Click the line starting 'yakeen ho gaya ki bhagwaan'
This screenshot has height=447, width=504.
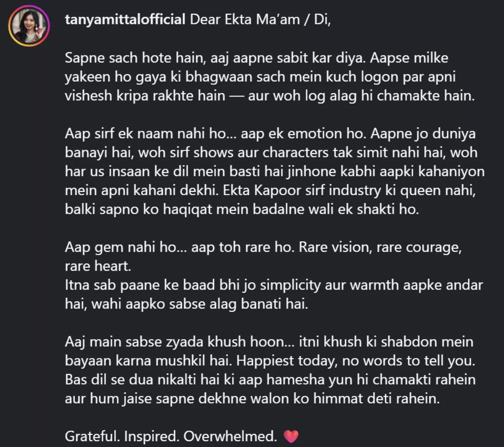tap(260, 77)
